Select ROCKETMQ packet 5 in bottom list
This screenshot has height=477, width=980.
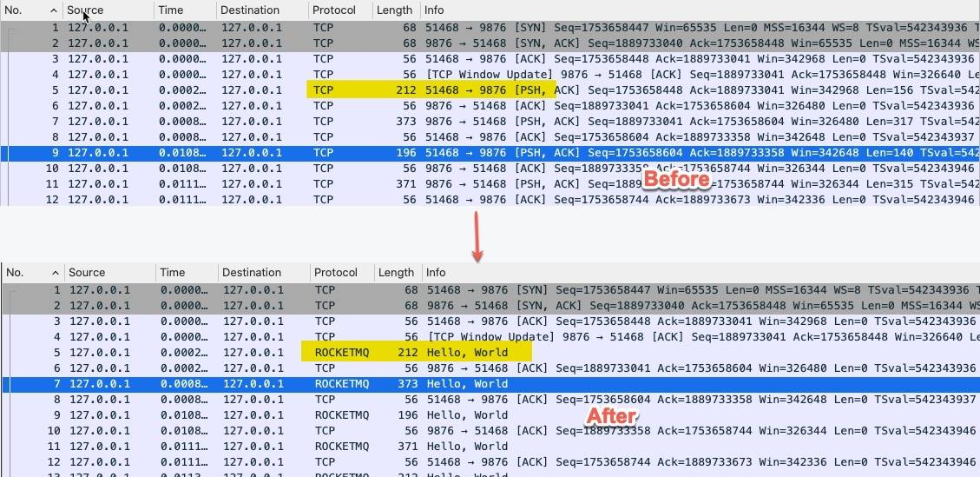(x=490, y=353)
